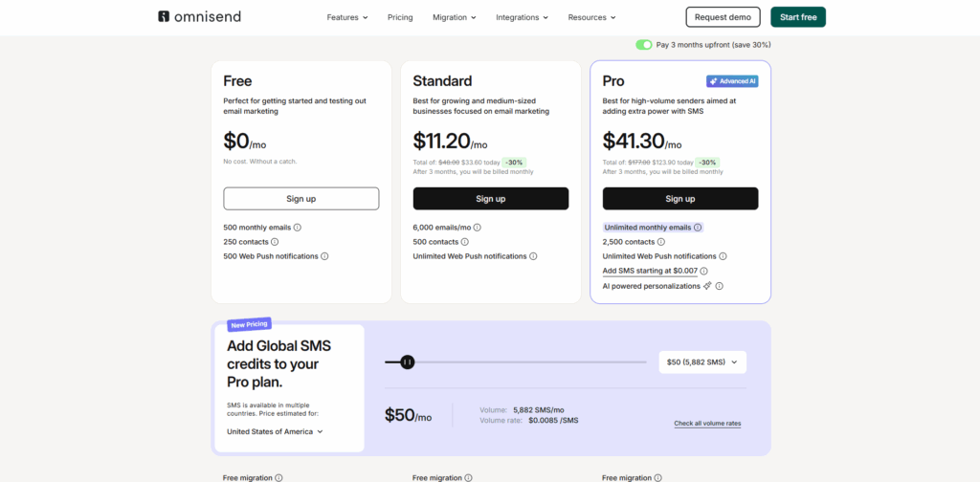This screenshot has width=980, height=482.
Task: Click the $0/mo Free price
Action: (244, 142)
